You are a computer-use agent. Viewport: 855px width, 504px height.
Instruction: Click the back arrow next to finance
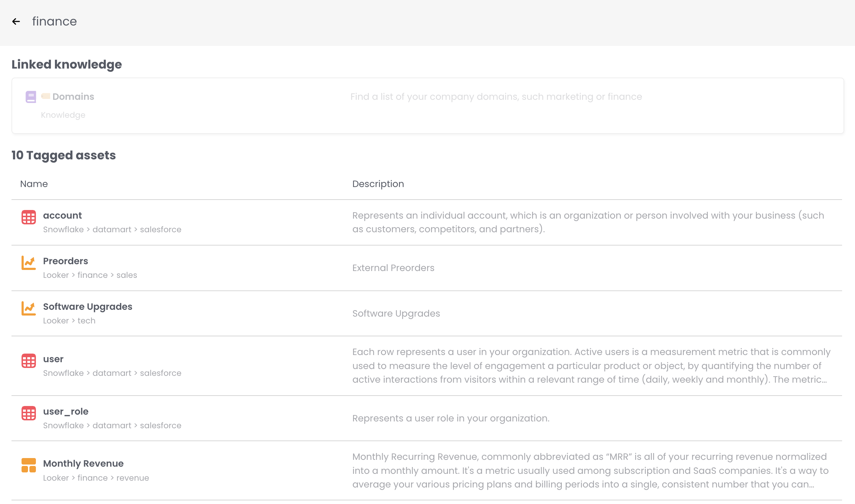tap(16, 22)
